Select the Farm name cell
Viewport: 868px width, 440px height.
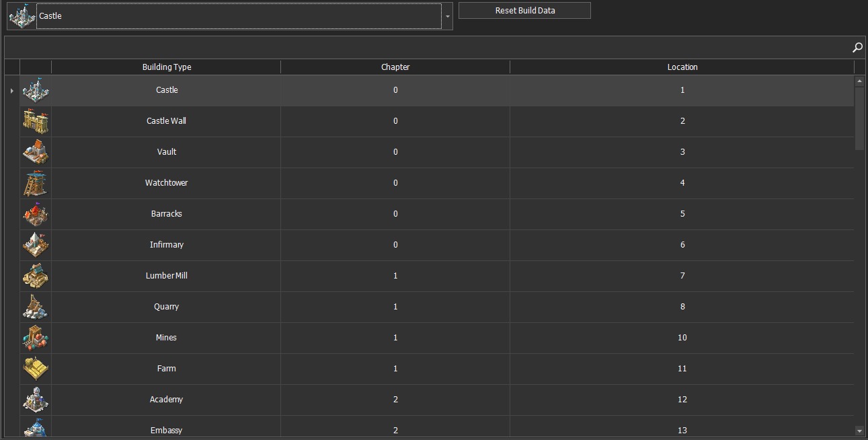click(166, 369)
